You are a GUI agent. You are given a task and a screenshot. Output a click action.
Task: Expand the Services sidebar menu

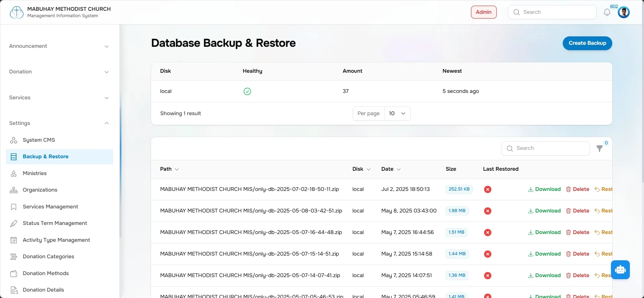click(59, 98)
